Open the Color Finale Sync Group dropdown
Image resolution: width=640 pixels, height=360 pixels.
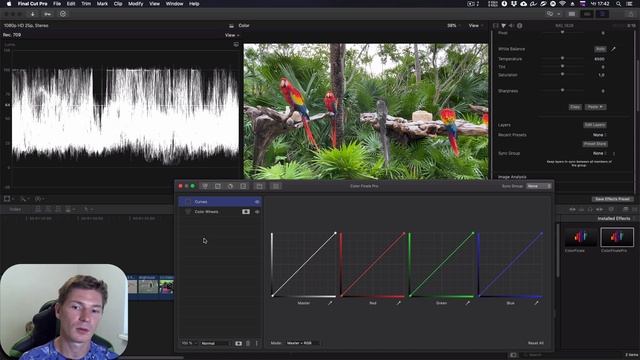(539, 186)
